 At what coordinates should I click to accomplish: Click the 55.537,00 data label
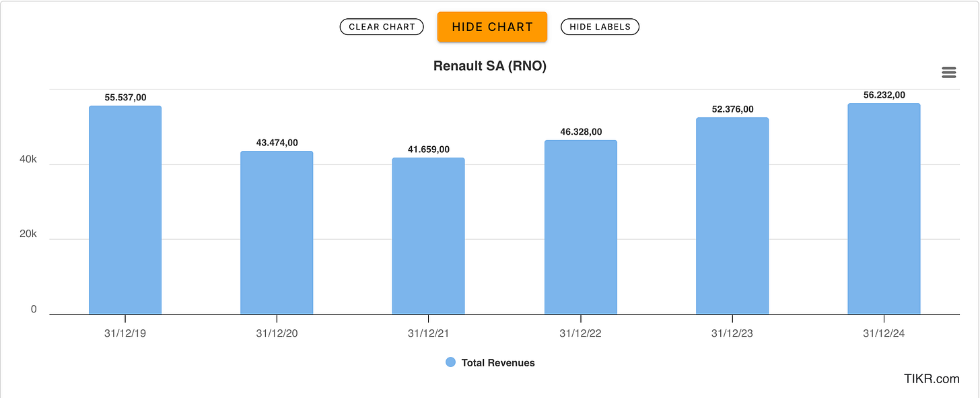coord(125,98)
